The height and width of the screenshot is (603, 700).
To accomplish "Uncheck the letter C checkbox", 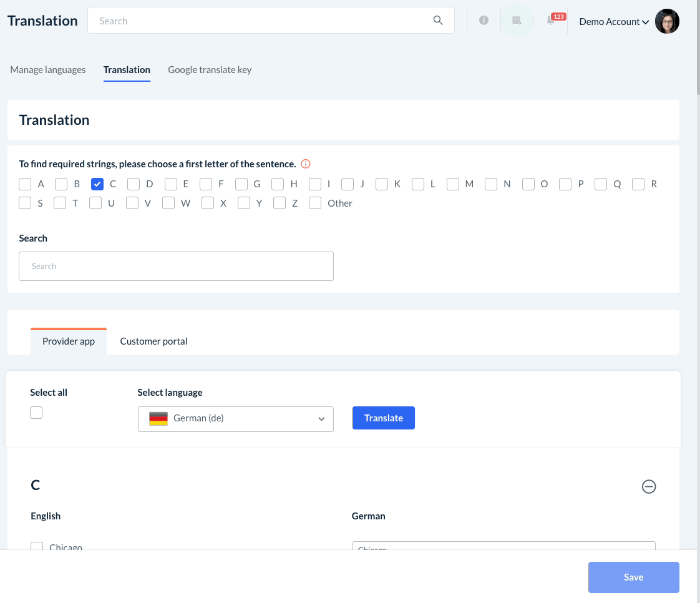I will (97, 184).
